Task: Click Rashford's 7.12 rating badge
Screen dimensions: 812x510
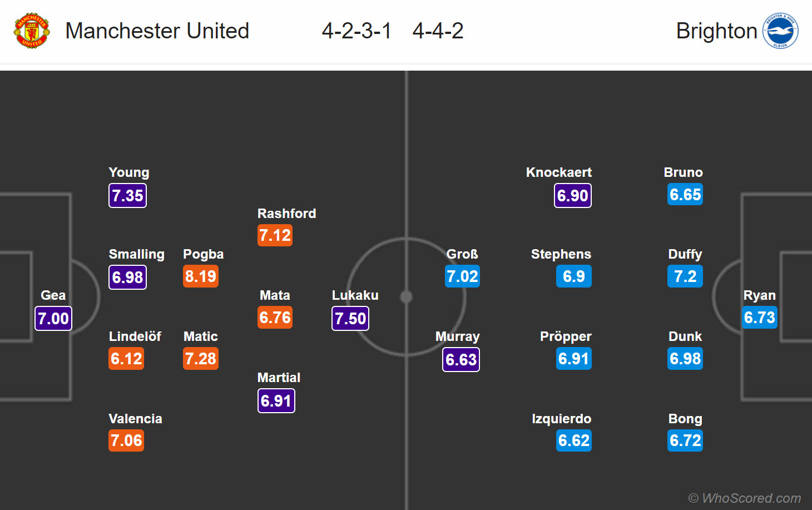Action: tap(275, 235)
